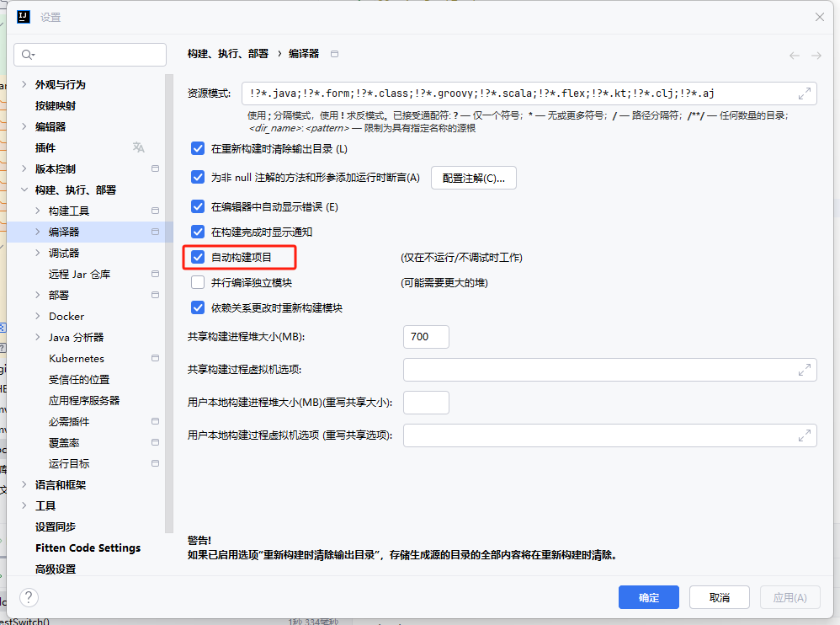The image size is (840, 625).
Task: Select 按键映射 in the settings list
Action: pyautogui.click(x=56, y=105)
